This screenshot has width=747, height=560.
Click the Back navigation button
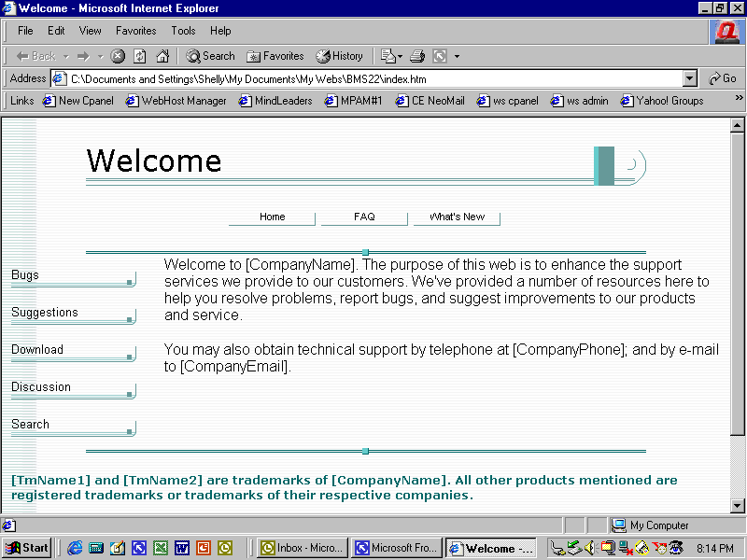[x=35, y=56]
